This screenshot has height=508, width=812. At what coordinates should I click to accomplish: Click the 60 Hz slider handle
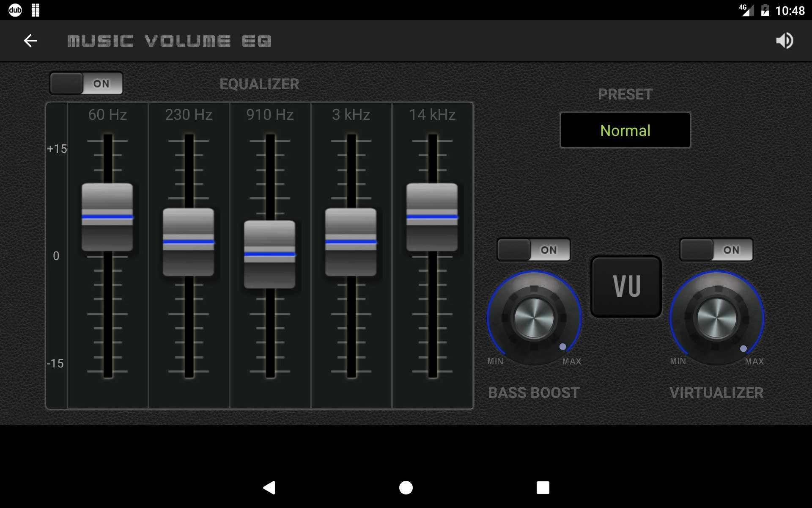click(107, 217)
